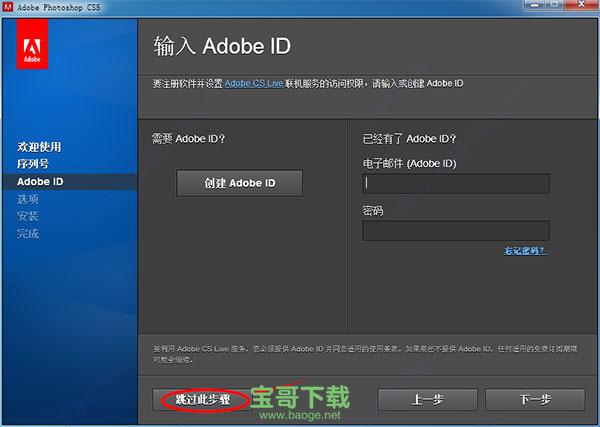Select the Adobe ID step in sidebar
Image resolution: width=600 pixels, height=427 pixels.
(40, 181)
